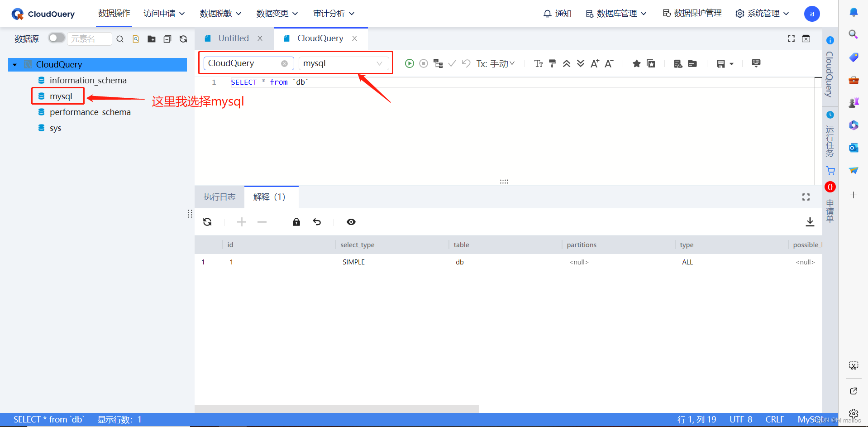Click the script file icon next to folder
This screenshot has height=427, width=868.
click(x=678, y=63)
